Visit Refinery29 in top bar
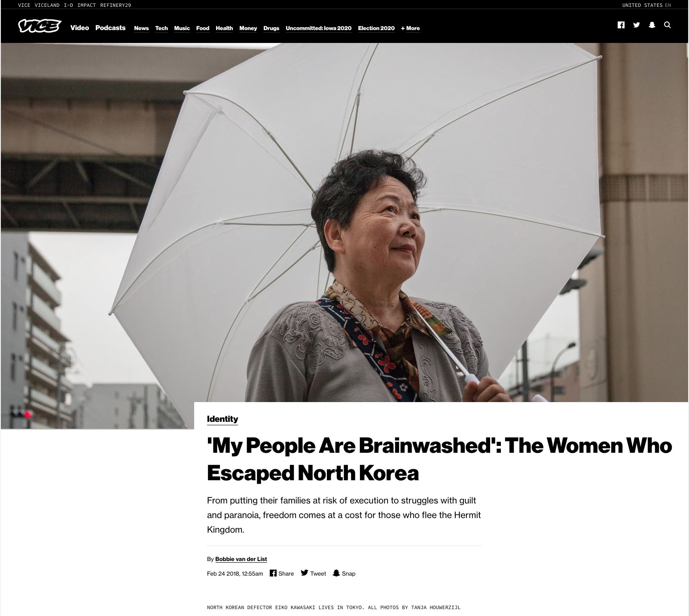 116,5
